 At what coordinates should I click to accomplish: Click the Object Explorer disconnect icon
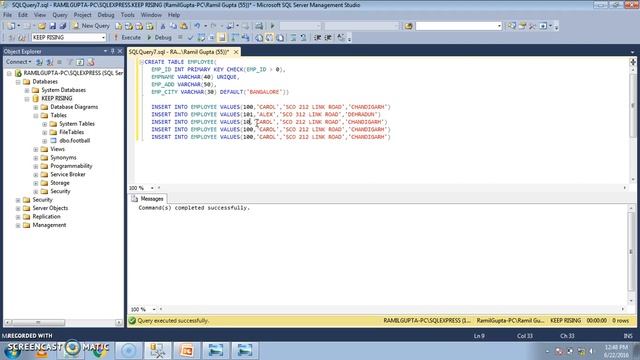click(x=49, y=62)
